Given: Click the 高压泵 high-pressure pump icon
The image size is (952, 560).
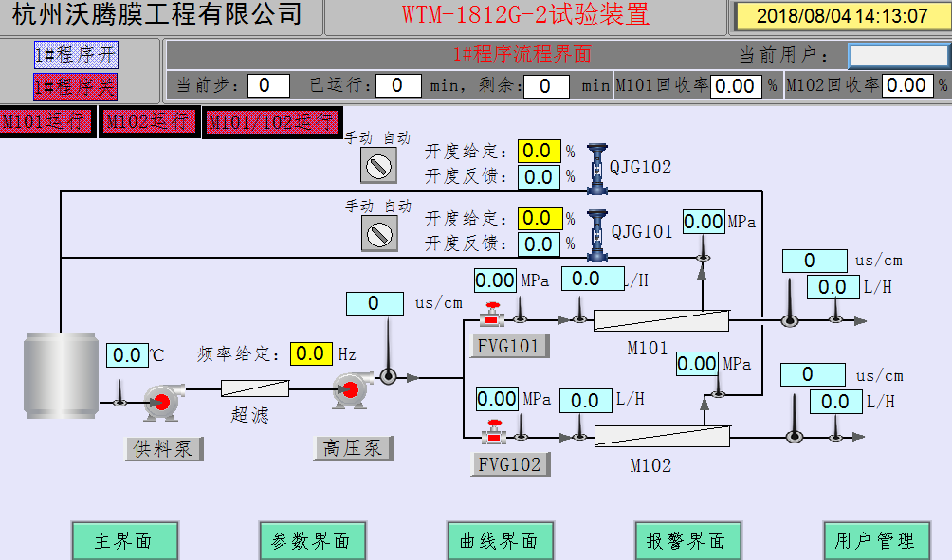Looking at the screenshot, I should click(x=352, y=391).
